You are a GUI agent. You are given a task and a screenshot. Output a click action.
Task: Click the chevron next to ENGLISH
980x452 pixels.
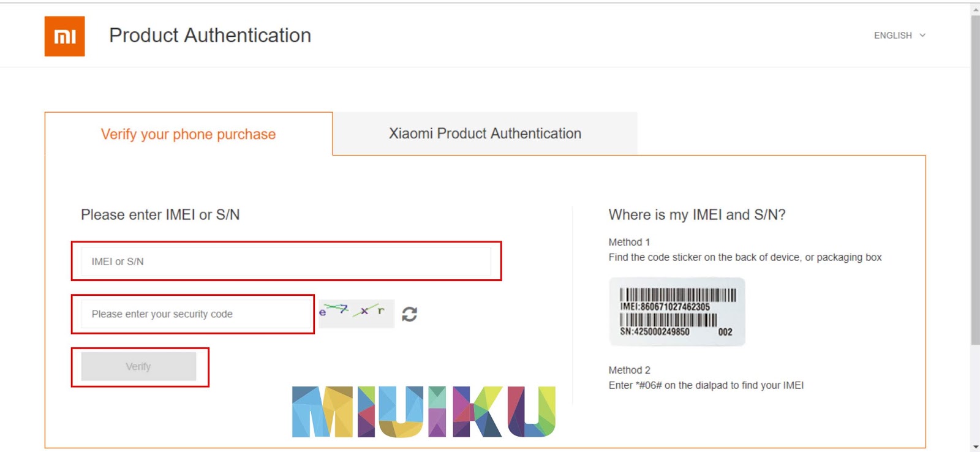[x=922, y=36]
